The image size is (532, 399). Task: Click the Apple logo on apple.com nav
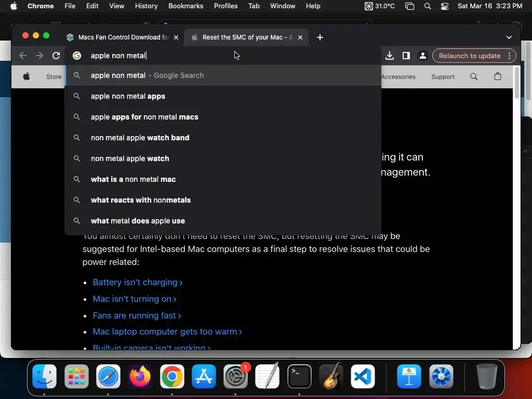click(26, 76)
